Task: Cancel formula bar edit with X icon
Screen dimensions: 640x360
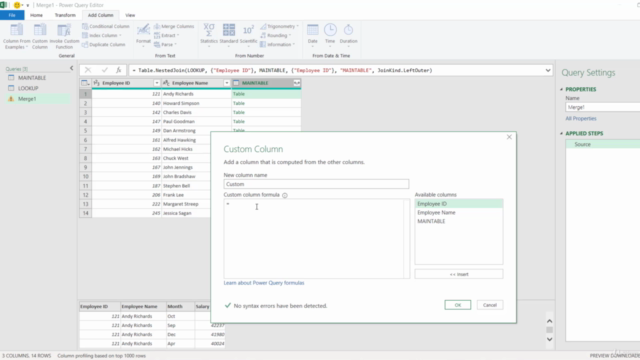Action: coord(88,70)
